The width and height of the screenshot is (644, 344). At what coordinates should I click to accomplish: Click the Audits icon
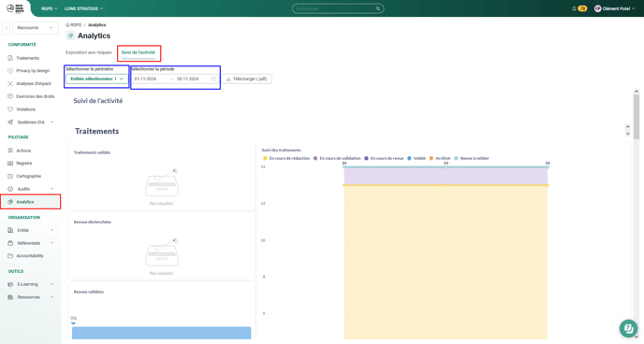10,189
